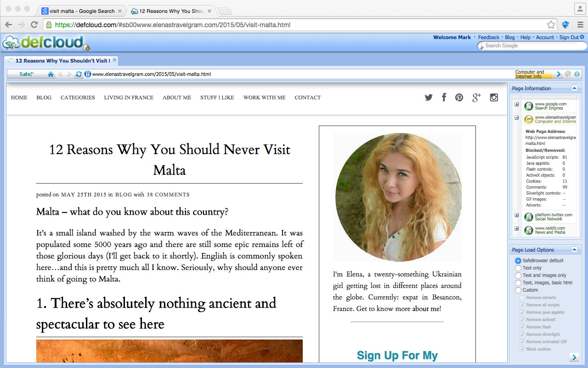The image size is (588, 368).
Task: Click the lock icon before the elenastravelgram URL
Action: pos(88,74)
